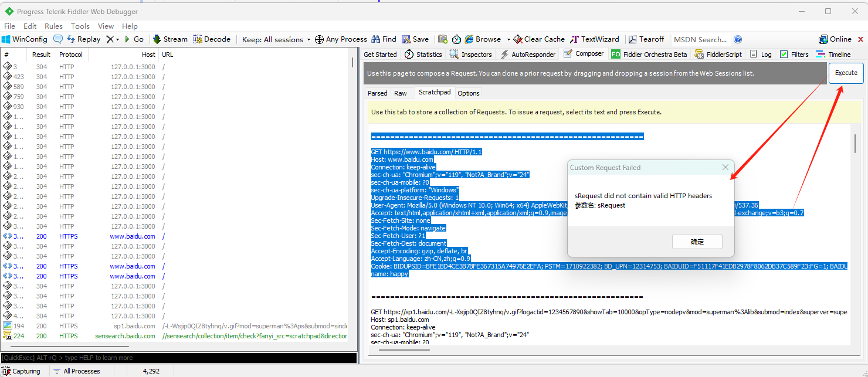Switch to Fiddler Orchestra Beta tab

coord(649,54)
